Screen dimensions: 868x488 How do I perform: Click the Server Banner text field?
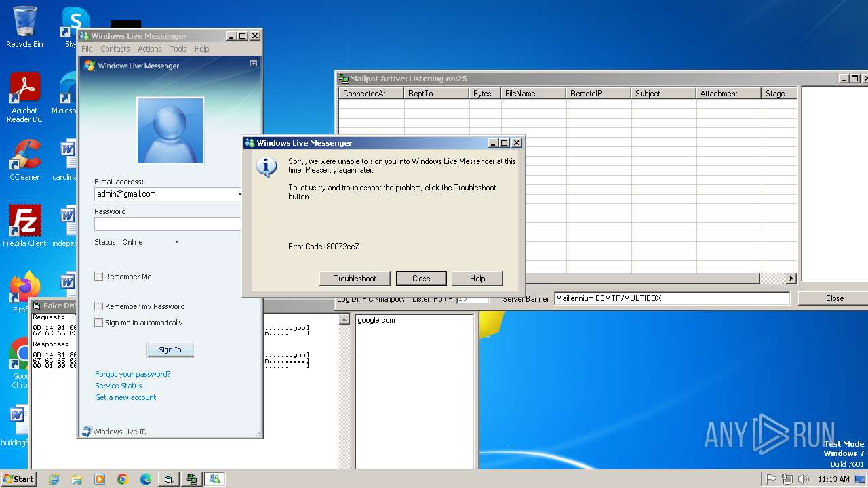coord(672,298)
